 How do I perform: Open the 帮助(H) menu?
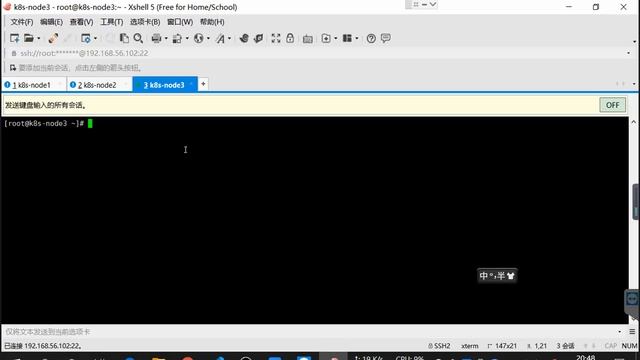(x=212, y=22)
